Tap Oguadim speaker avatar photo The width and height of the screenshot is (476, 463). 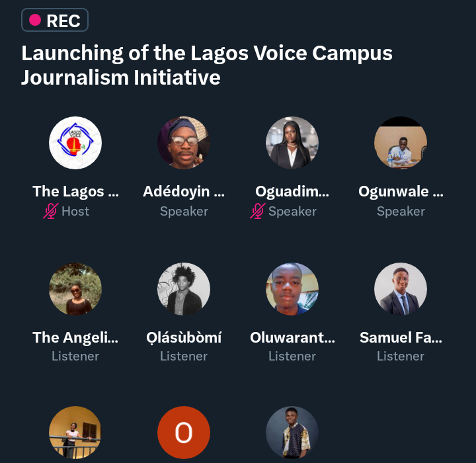coord(292,143)
